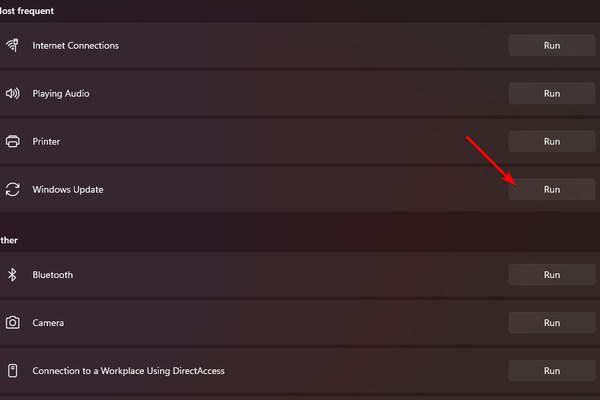Run the Internet Connections troubleshooter
This screenshot has width=600, height=400.
pos(551,46)
